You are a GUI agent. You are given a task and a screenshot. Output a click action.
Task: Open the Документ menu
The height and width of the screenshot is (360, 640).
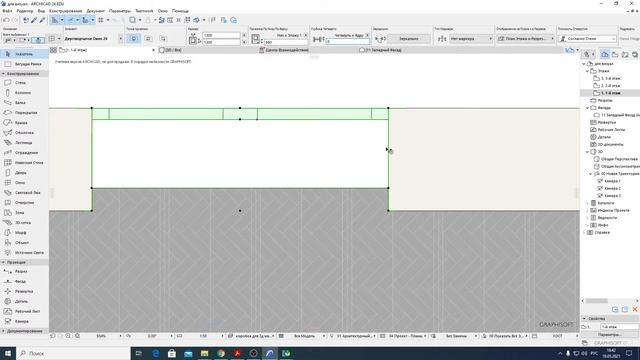coord(96,11)
